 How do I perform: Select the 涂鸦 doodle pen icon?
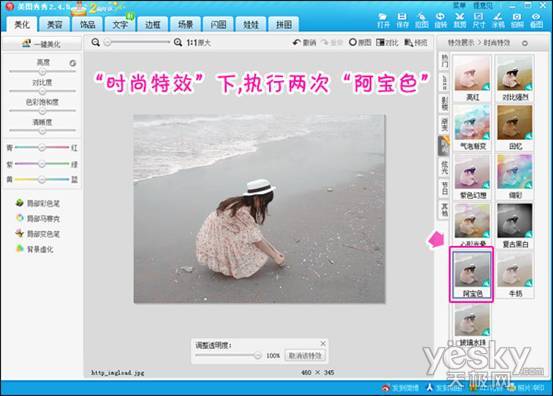tap(498, 20)
